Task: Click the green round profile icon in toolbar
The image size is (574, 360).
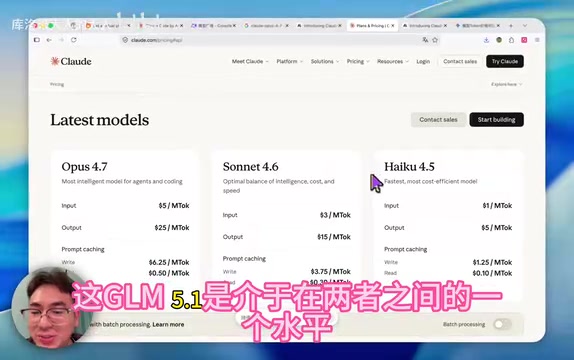Action: coord(499,40)
